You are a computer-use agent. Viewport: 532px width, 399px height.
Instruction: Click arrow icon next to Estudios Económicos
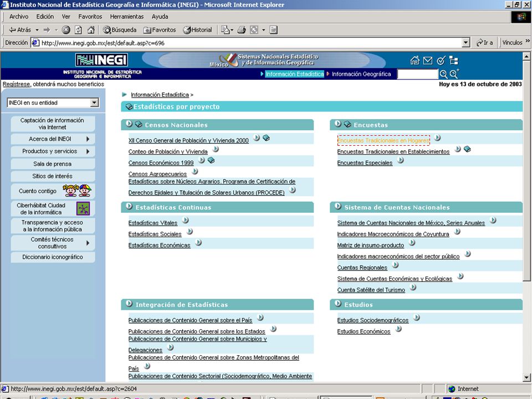[x=398, y=329]
